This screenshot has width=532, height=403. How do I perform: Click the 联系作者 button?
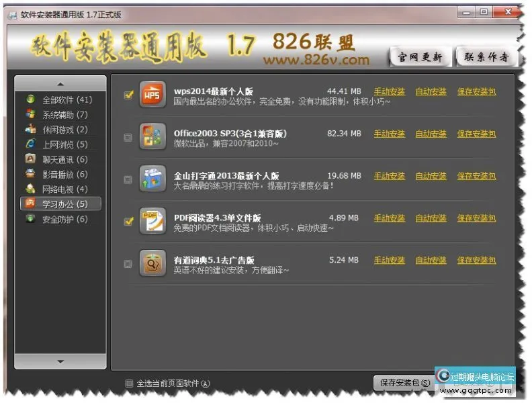click(486, 56)
